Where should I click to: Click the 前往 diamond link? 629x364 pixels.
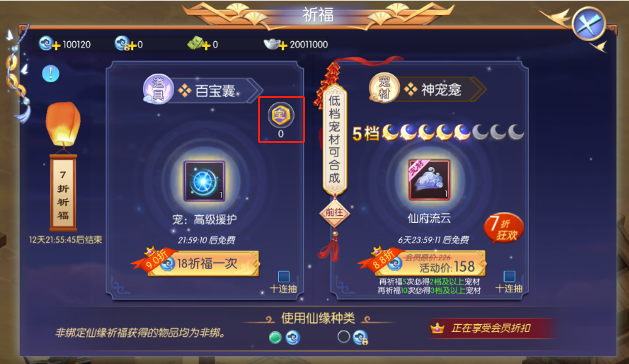click(x=334, y=213)
